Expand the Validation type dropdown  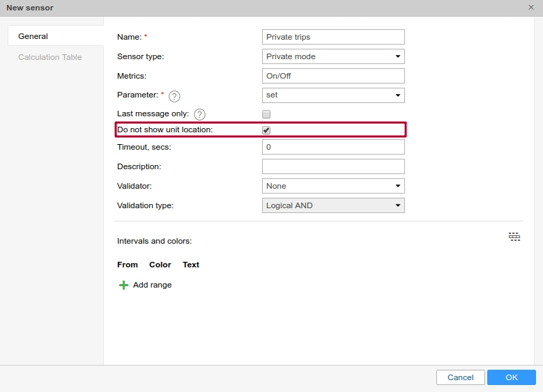point(333,205)
